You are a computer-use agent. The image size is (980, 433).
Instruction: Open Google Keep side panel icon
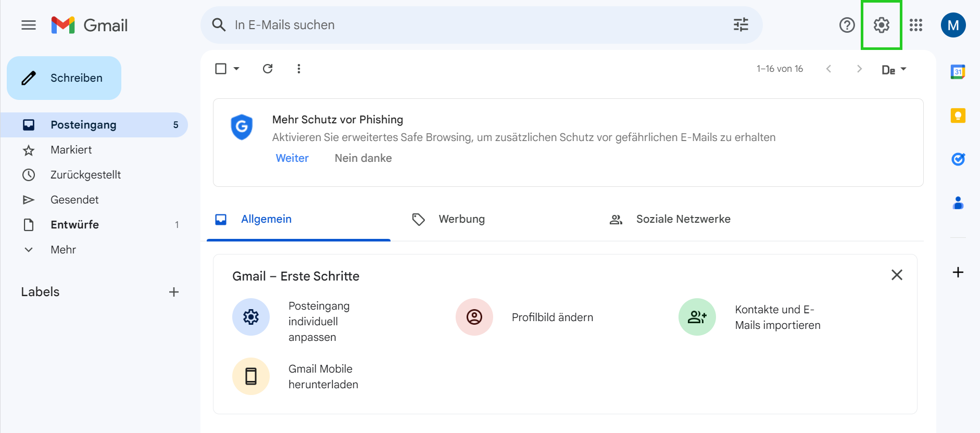pyautogui.click(x=958, y=116)
